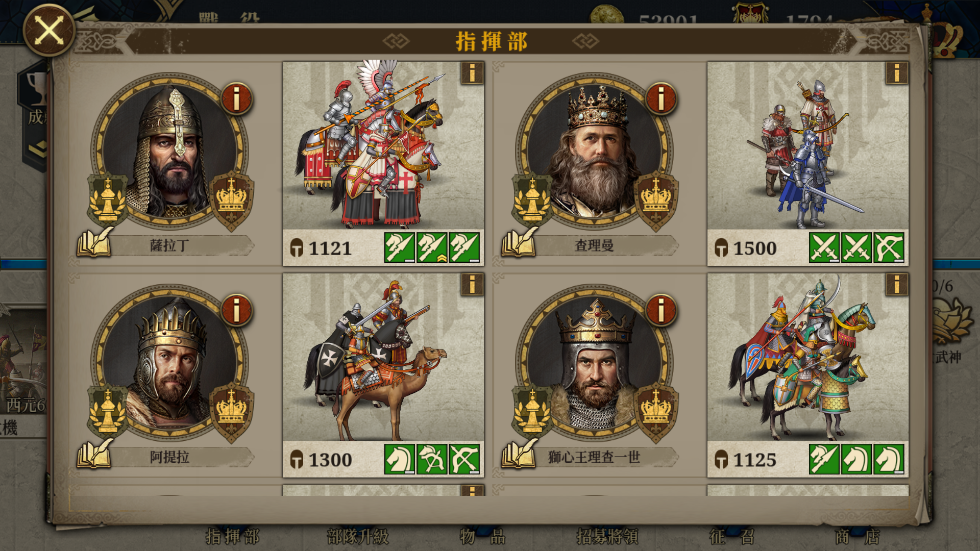The width and height of the screenshot is (980, 551).
Task: Select the troop card with 1125 strength
Action: tap(808, 375)
